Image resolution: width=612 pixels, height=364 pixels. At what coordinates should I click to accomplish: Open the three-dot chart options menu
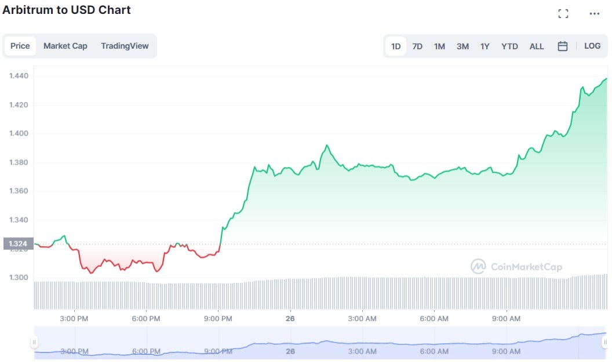point(595,13)
